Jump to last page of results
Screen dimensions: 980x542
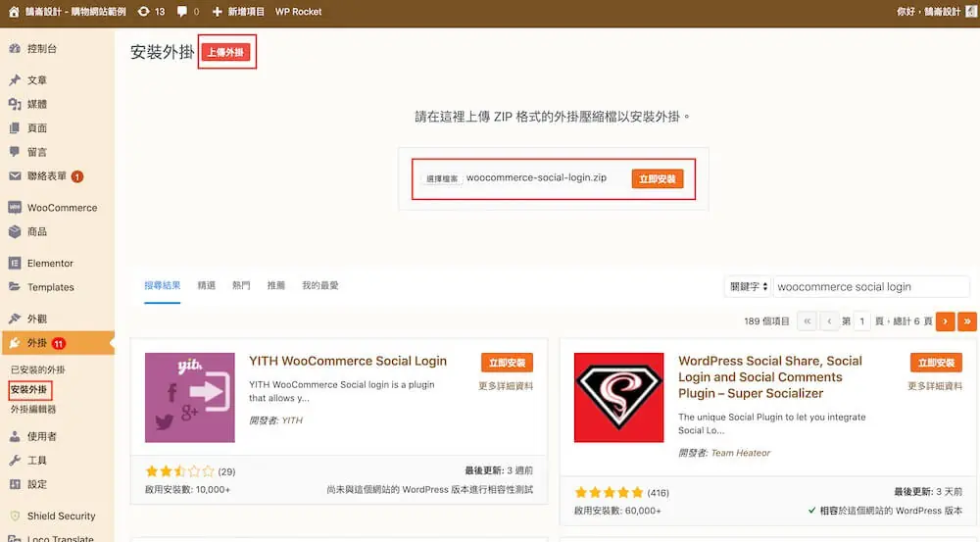(967, 321)
